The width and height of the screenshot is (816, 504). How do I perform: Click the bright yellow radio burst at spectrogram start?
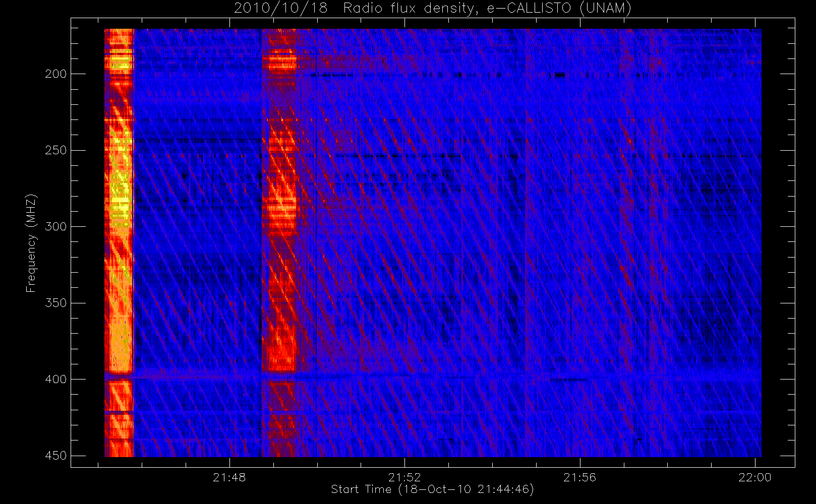(119, 243)
